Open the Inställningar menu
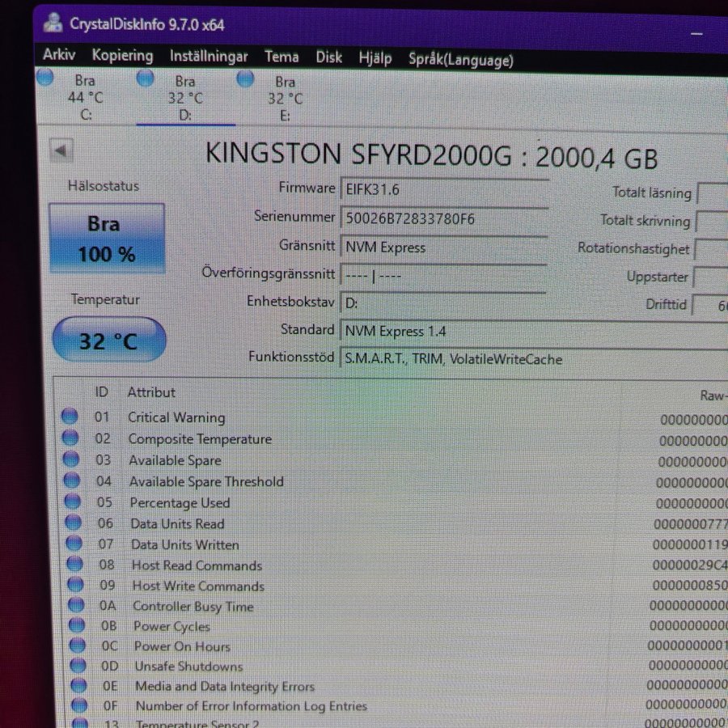Viewport: 728px width, 728px height. (x=209, y=56)
